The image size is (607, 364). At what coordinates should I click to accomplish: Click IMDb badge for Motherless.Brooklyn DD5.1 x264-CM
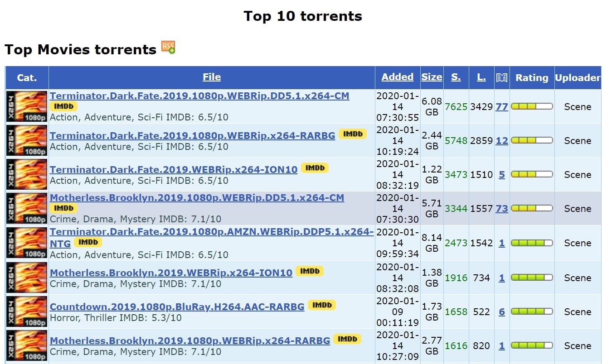point(63,208)
